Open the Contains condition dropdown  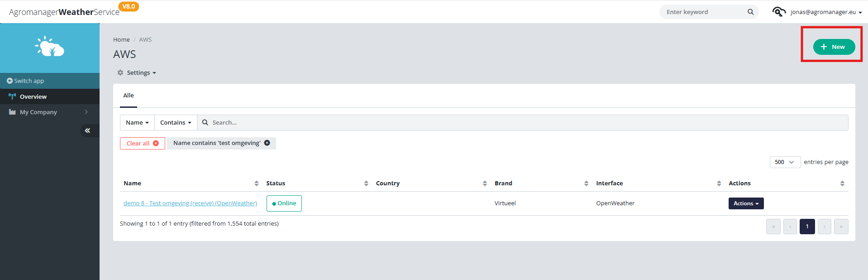click(176, 123)
